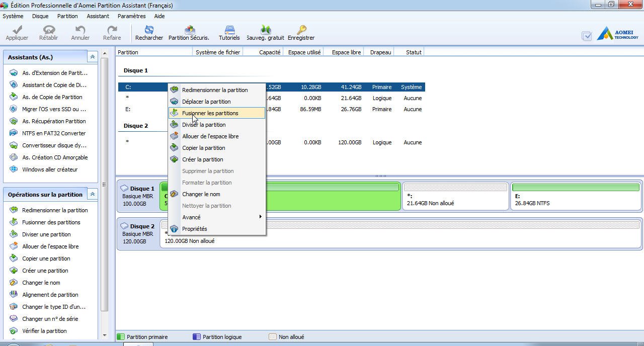644x346 pixels.
Task: Click the Refaire redo icon
Action: pyautogui.click(x=112, y=30)
